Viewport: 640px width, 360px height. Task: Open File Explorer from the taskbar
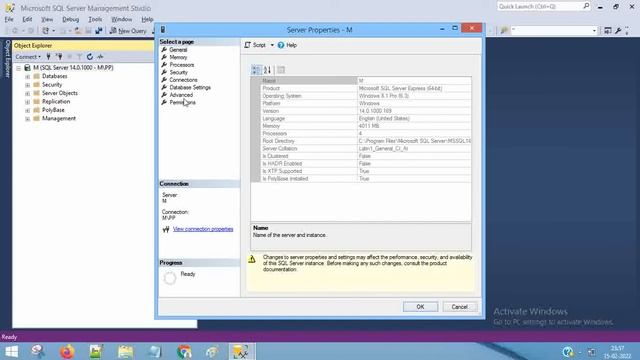coord(126,351)
